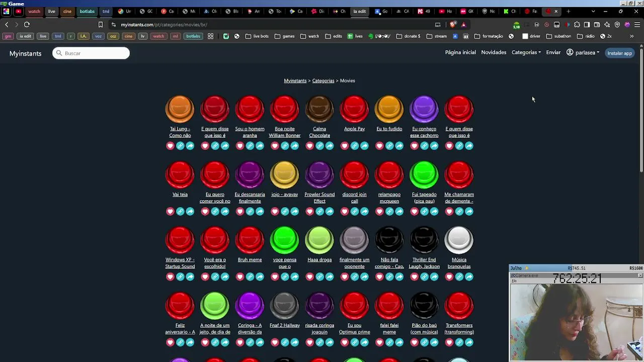Show hidden bookmarks overflow chevron

[x=632, y=36]
